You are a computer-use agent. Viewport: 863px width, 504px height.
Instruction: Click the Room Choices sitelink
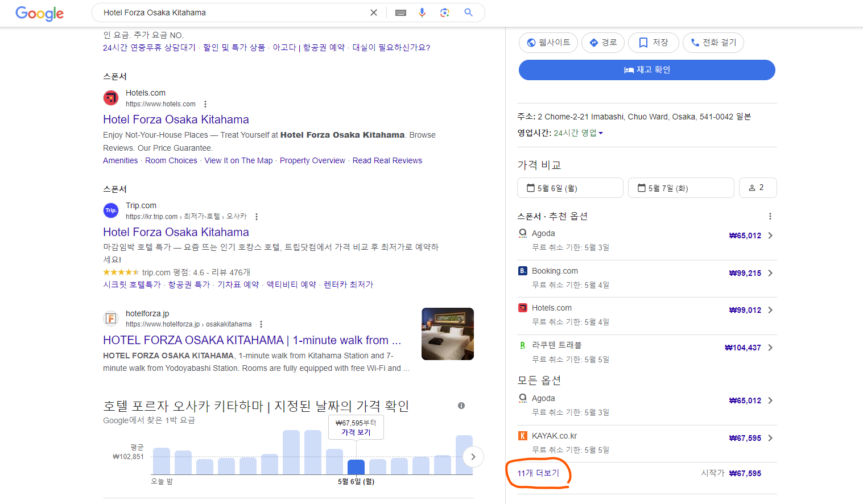(171, 160)
